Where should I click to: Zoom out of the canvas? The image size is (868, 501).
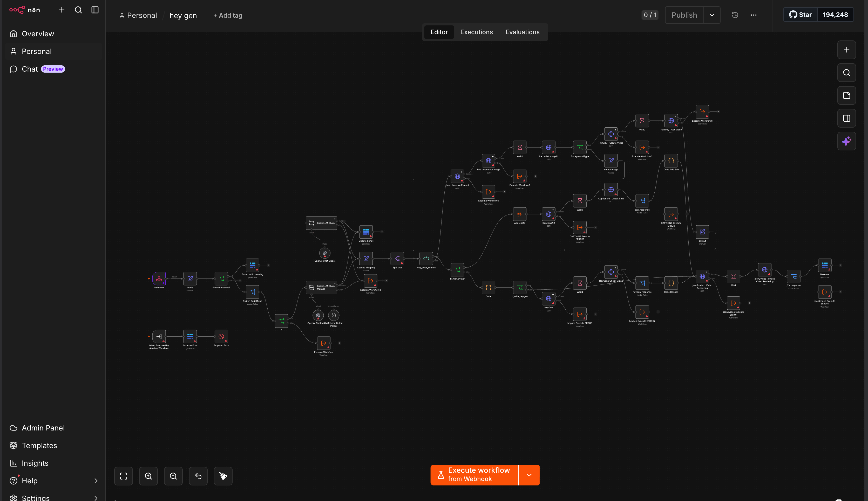point(173,476)
